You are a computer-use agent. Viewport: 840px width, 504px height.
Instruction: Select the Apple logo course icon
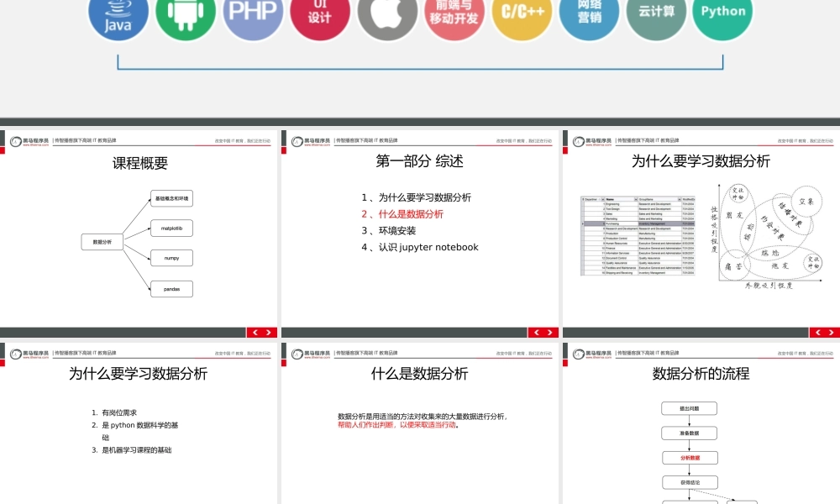coord(387,14)
